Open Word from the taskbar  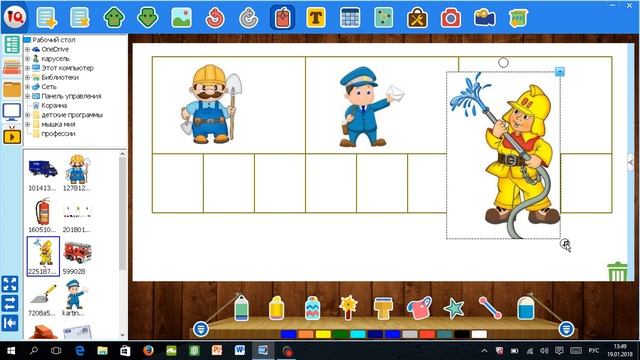240,350
